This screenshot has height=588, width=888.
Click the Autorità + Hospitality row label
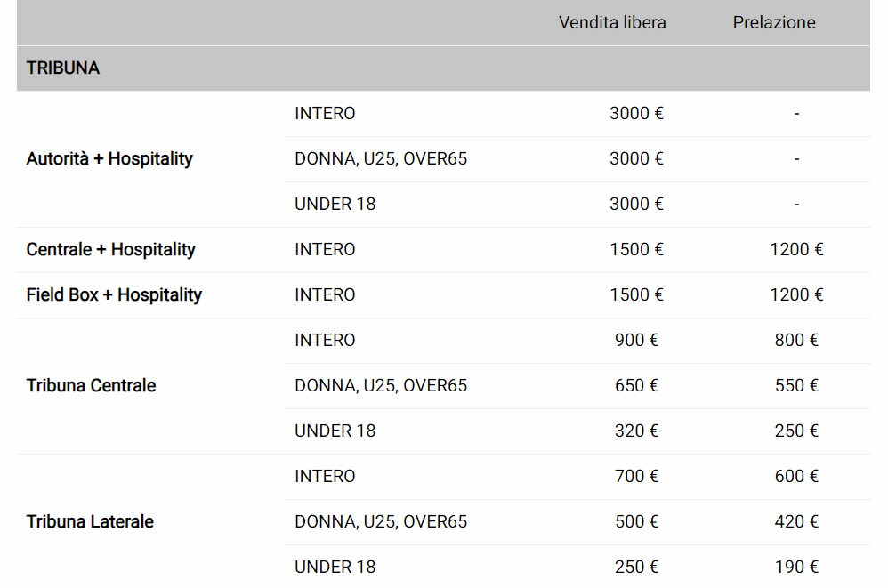pos(109,158)
